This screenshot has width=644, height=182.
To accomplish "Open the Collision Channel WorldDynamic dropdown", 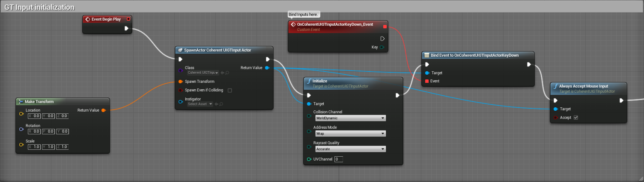I will pyautogui.click(x=350, y=118).
